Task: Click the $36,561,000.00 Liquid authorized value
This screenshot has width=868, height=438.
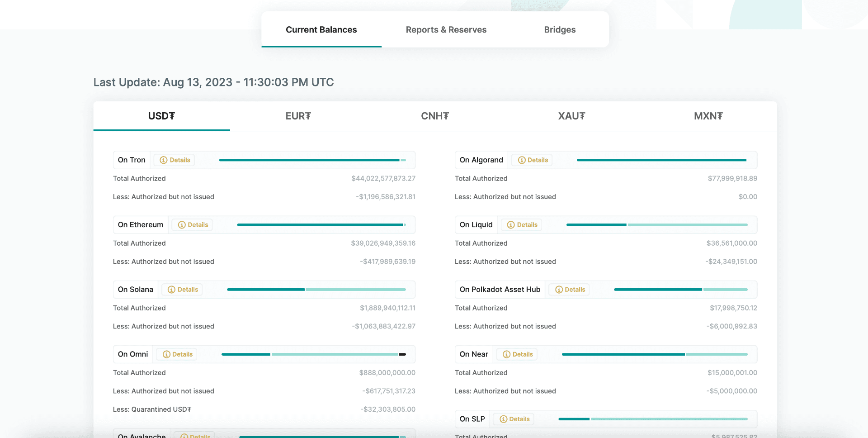Action: tap(732, 243)
